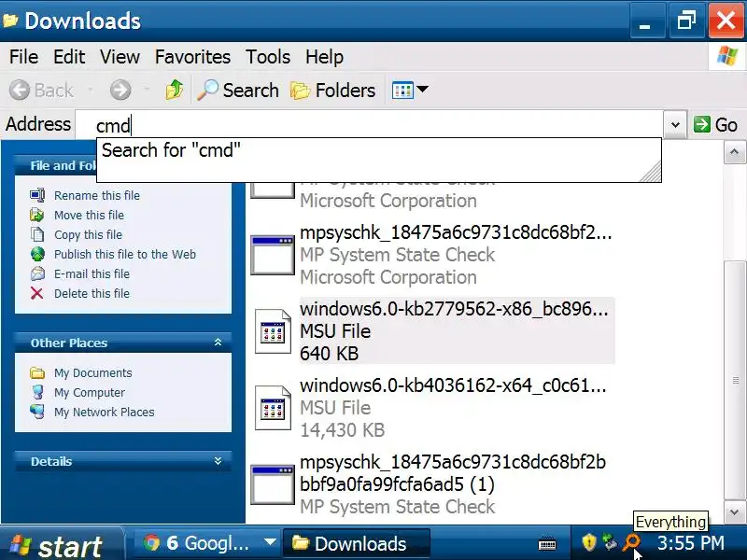
Task: Click the file list scroll down arrow
Action: point(734,512)
